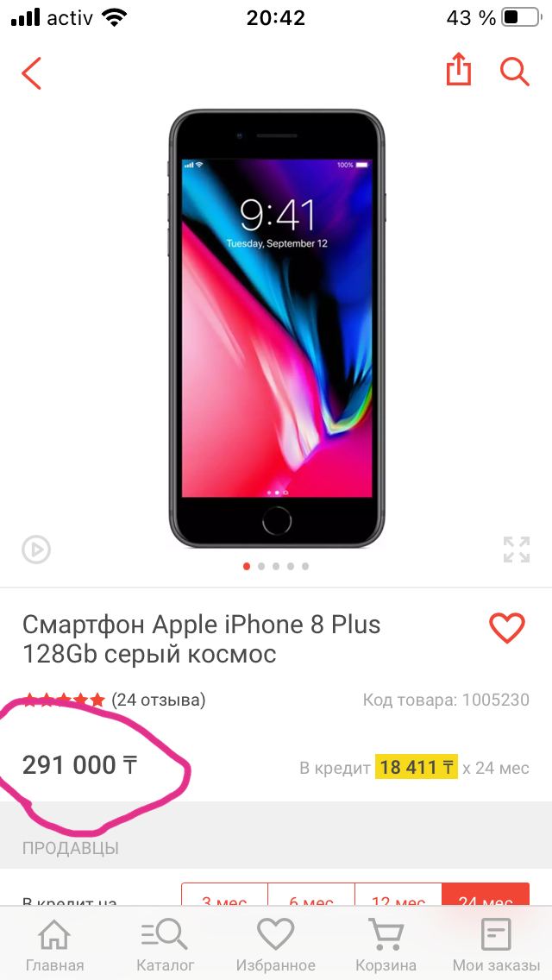Tap the highlighted 18 411 ₸ credit price
Screen dimensions: 552x980
click(x=417, y=767)
